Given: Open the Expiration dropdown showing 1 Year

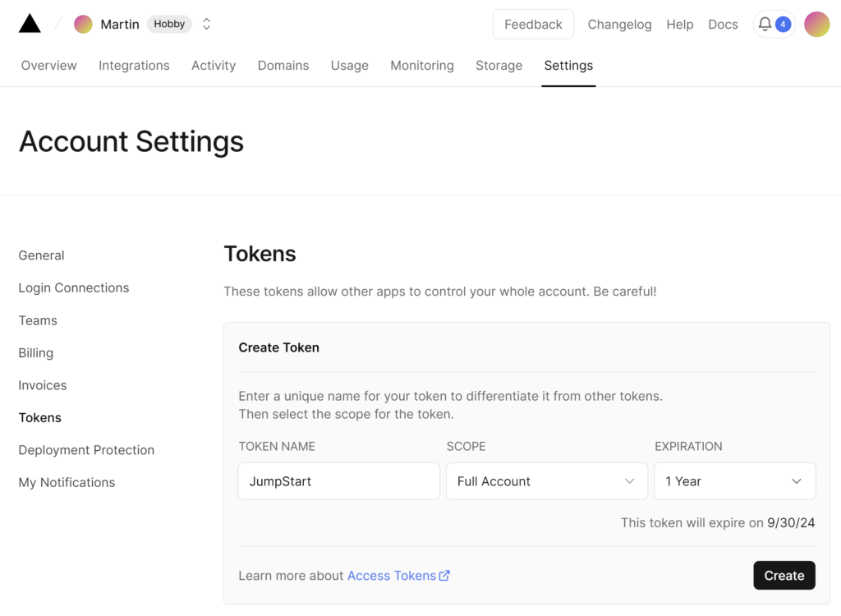Looking at the screenshot, I should point(734,480).
